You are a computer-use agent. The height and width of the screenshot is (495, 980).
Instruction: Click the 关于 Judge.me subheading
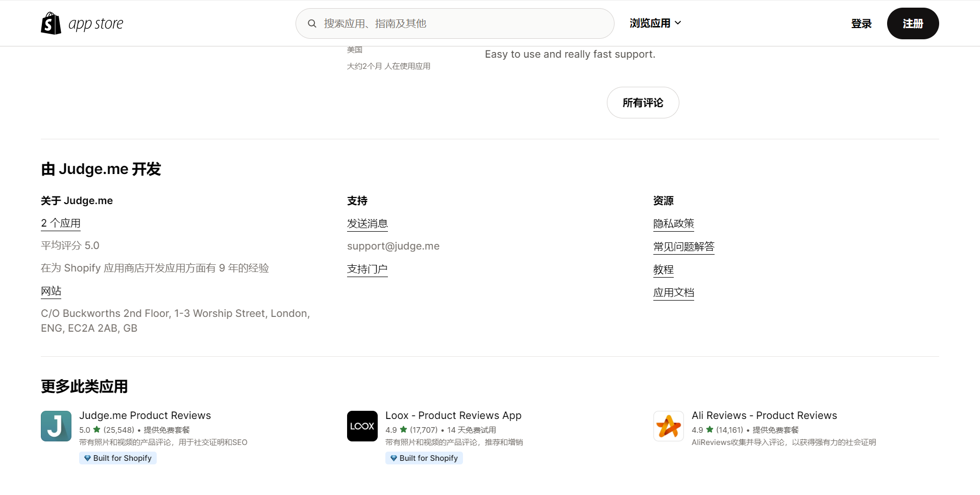click(x=77, y=201)
